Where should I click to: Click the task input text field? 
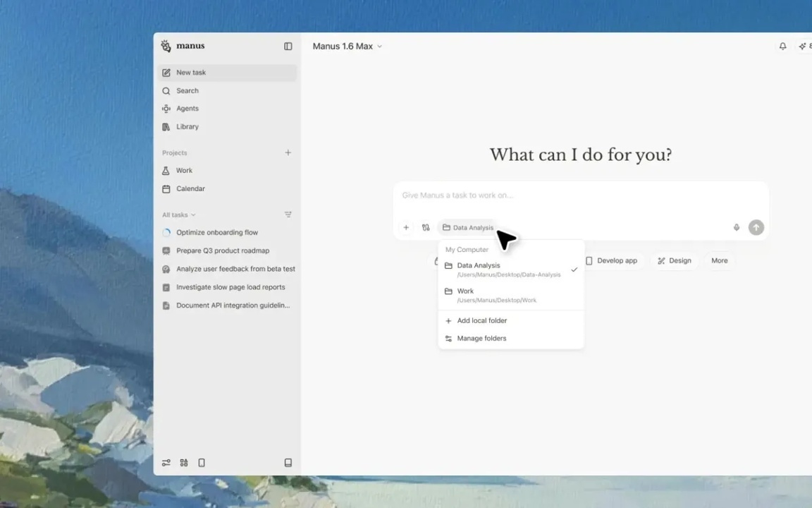point(564,195)
